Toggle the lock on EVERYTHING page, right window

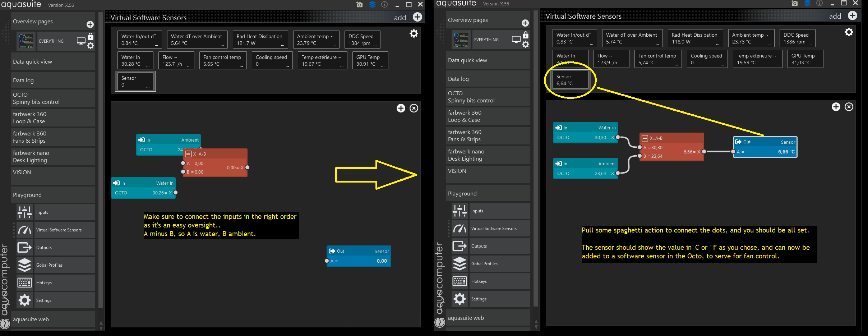tap(526, 35)
